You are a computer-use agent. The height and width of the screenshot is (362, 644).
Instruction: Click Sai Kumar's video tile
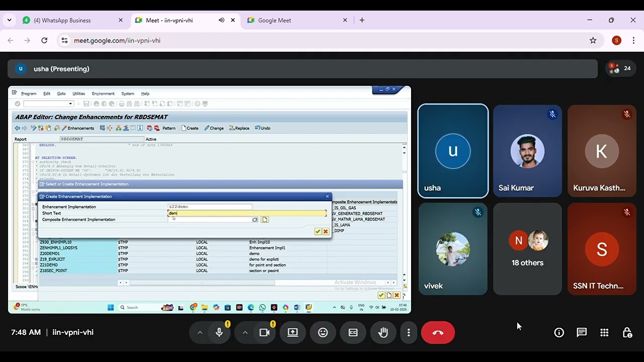pyautogui.click(x=527, y=151)
